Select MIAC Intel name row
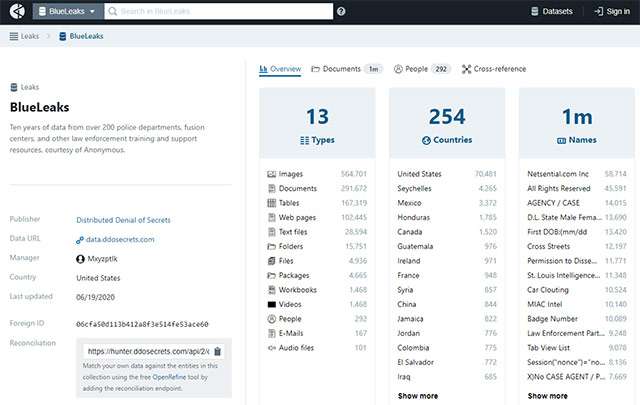The height and width of the screenshot is (405, 640). pos(577,305)
